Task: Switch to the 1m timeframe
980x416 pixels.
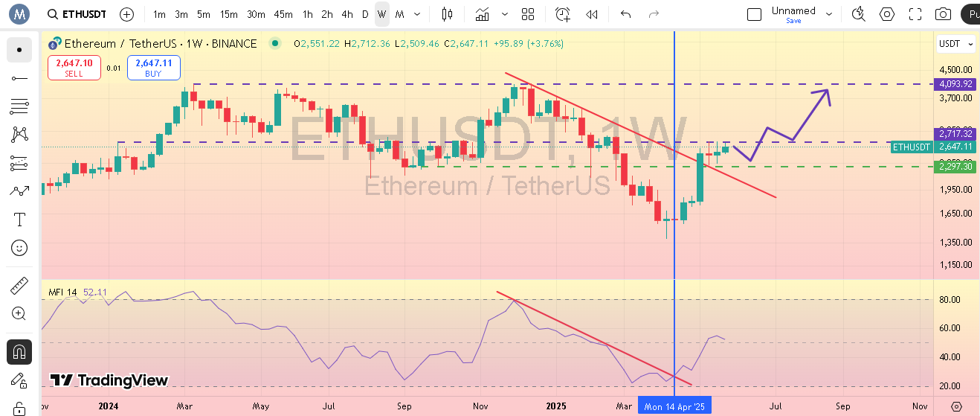Action: (159, 14)
